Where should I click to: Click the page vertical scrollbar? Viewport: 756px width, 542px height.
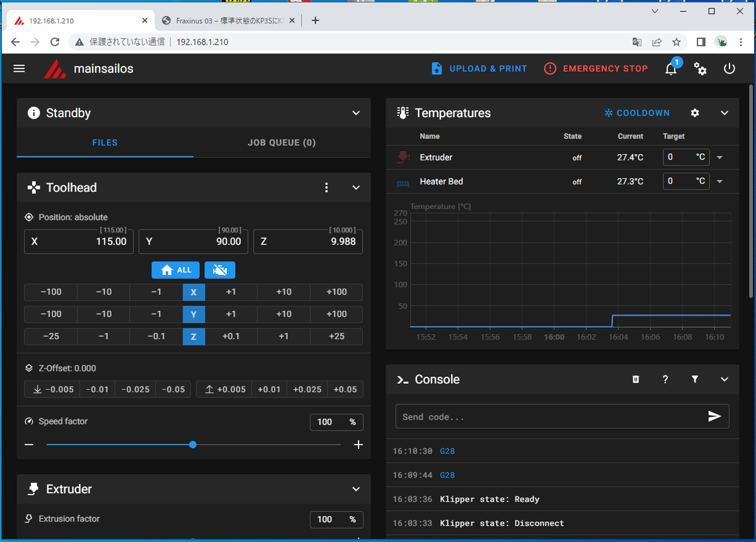[x=750, y=191]
